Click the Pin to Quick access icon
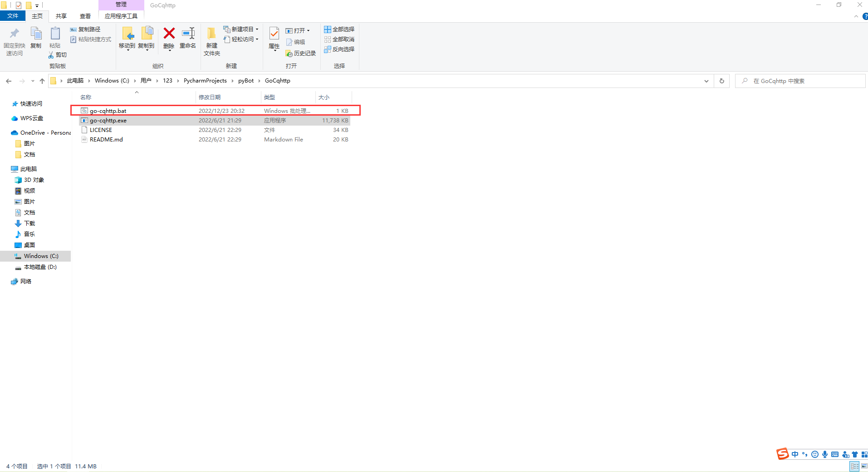 click(15, 34)
